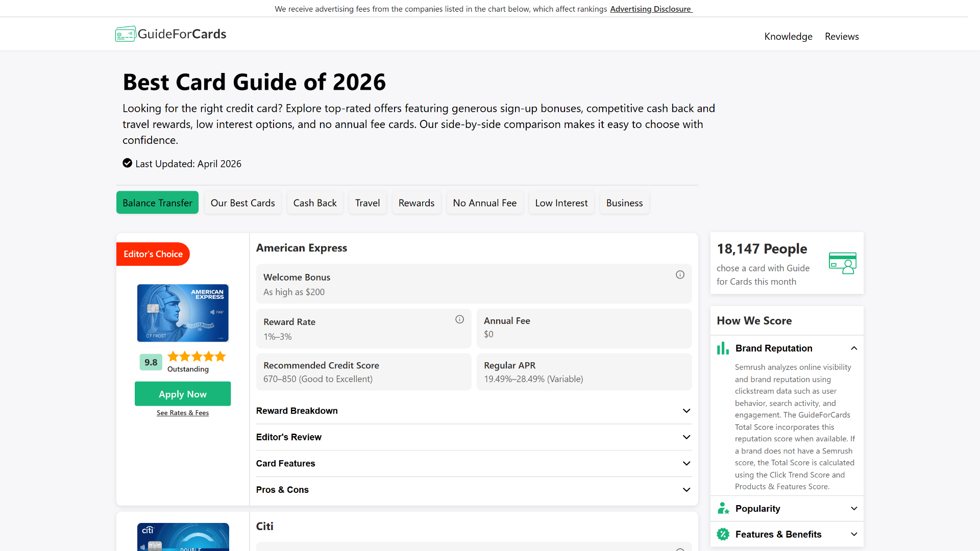Click the "Best Card Guide of 2026" title
The width and height of the screenshot is (980, 551).
coord(254,82)
